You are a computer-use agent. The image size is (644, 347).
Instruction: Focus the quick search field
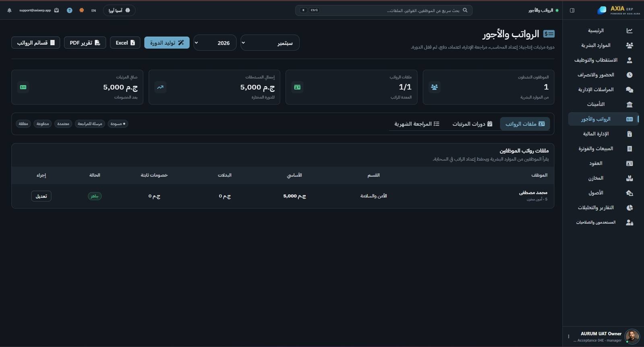(x=384, y=10)
